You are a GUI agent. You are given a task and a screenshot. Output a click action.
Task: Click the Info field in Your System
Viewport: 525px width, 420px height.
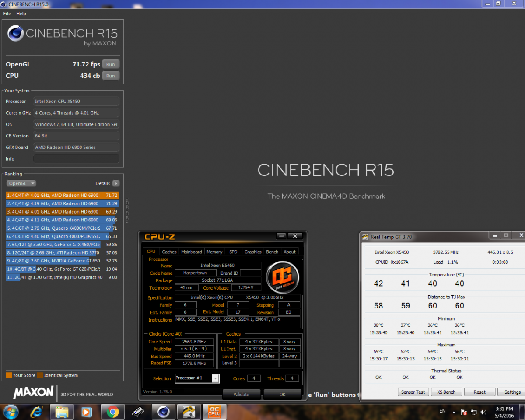[x=76, y=159]
